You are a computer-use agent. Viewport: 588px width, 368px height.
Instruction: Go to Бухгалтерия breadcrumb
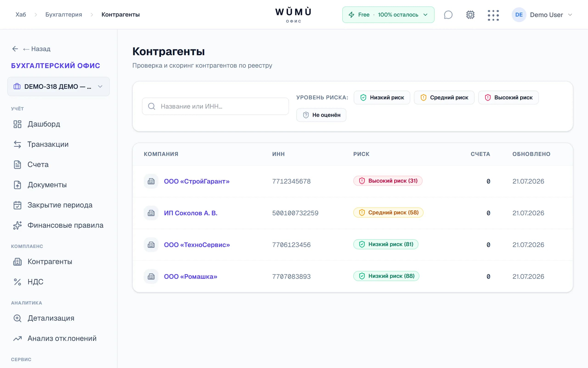click(64, 14)
